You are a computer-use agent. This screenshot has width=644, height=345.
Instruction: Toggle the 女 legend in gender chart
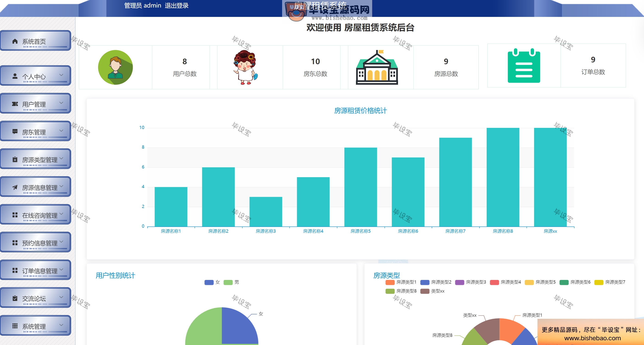click(212, 282)
